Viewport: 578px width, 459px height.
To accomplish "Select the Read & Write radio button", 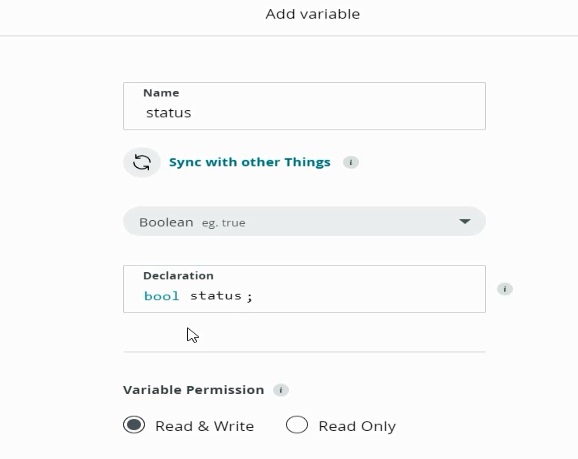I will pyautogui.click(x=134, y=425).
